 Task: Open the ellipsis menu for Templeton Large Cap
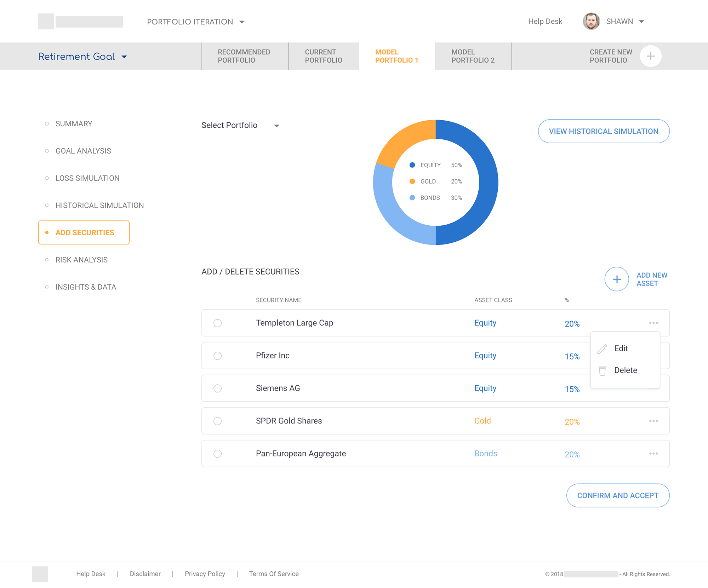tap(654, 323)
